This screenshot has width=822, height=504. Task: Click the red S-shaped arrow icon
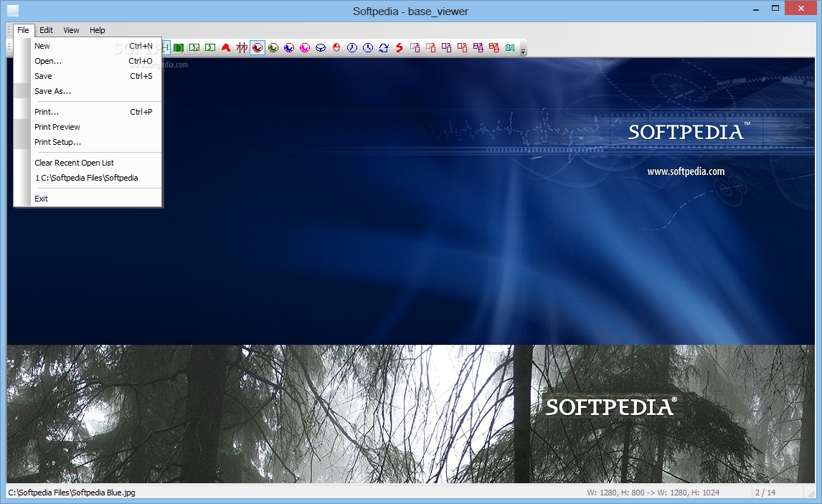[x=400, y=47]
